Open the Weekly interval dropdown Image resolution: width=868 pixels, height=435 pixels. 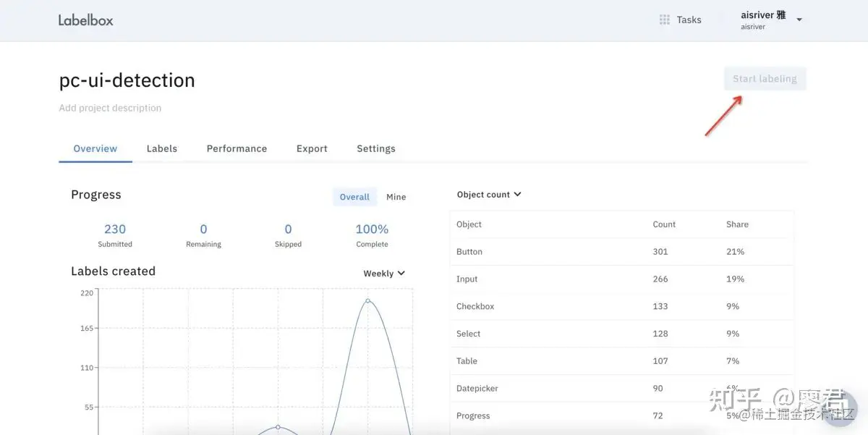tap(384, 274)
